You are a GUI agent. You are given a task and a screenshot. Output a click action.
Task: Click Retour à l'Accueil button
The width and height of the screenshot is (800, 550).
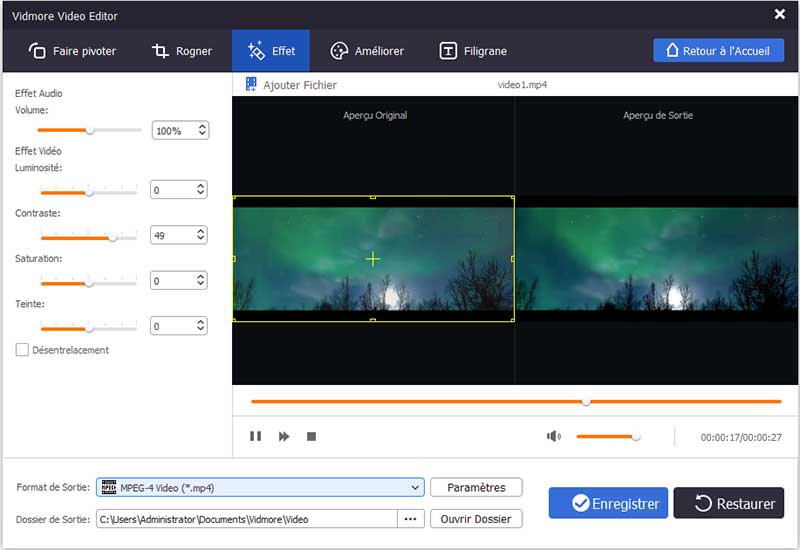pyautogui.click(x=718, y=51)
